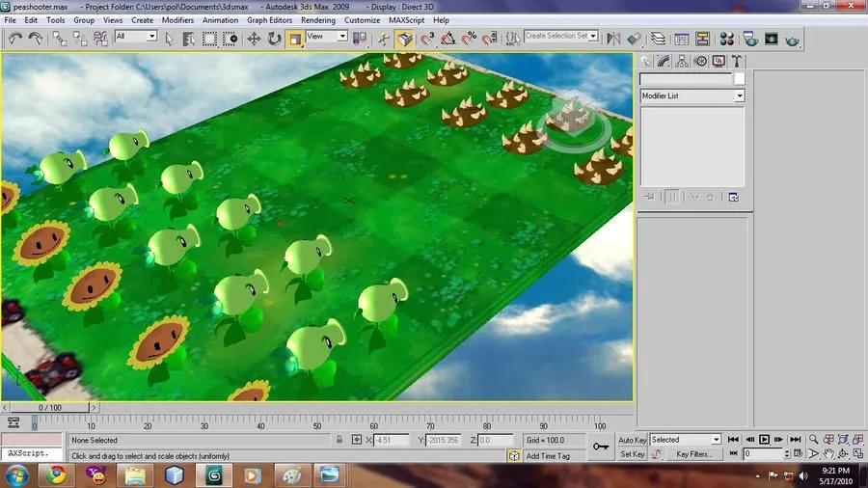
Task: Click the Set Key button
Action: (x=632, y=454)
